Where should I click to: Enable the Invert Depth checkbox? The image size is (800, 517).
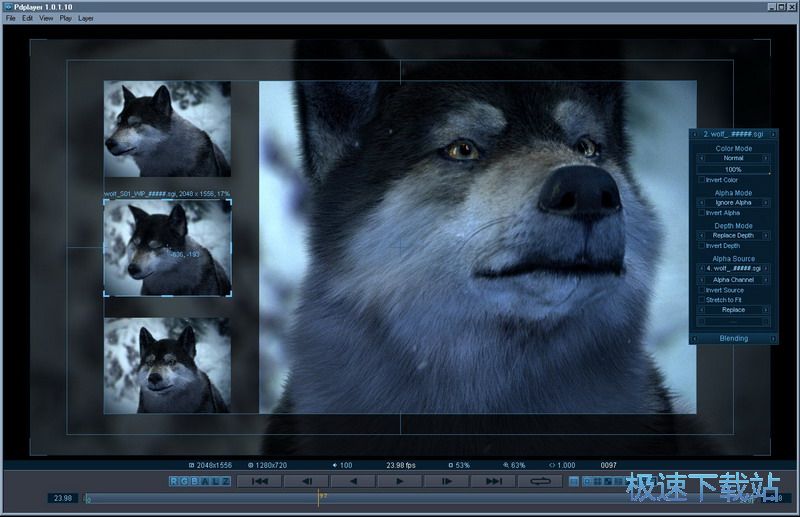pyautogui.click(x=702, y=245)
